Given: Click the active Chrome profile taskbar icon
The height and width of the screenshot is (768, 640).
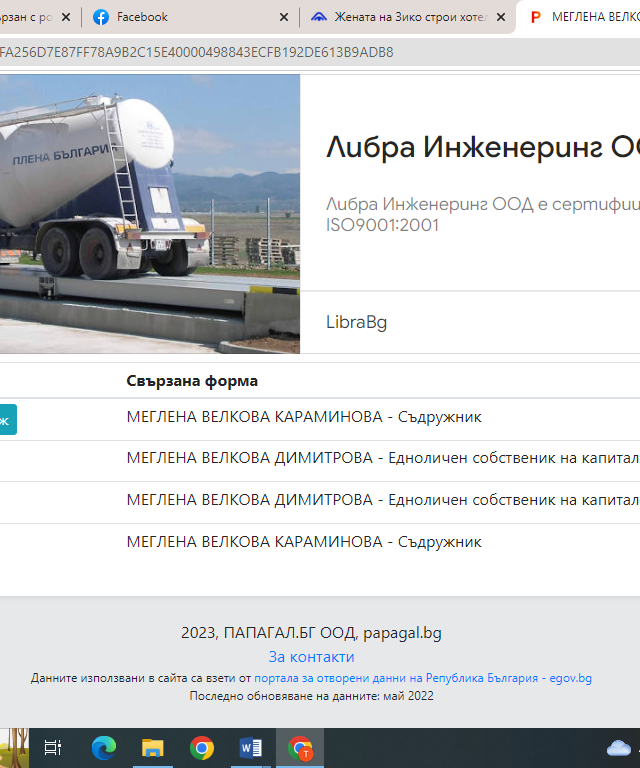Looking at the screenshot, I should click(x=300, y=748).
